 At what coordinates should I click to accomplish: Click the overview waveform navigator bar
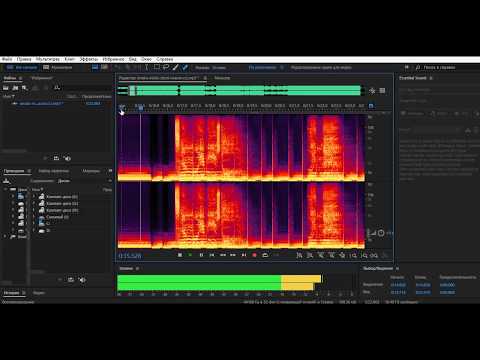[x=240, y=90]
